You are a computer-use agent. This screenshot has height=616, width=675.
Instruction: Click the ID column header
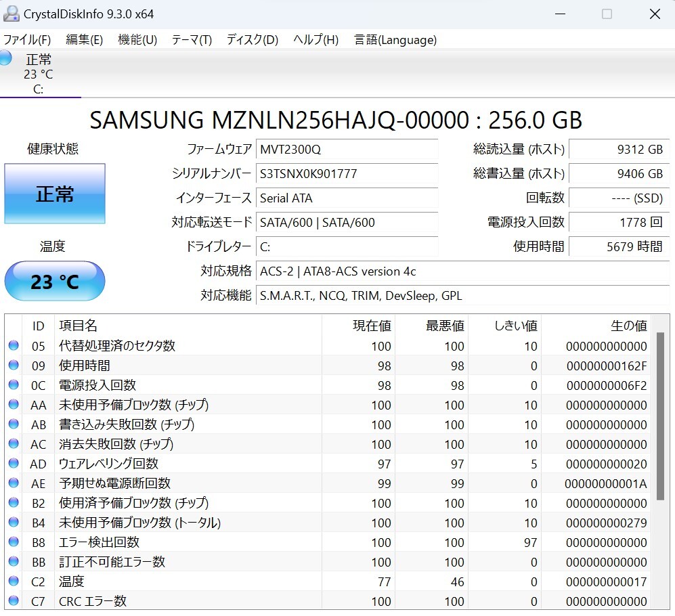tap(39, 326)
